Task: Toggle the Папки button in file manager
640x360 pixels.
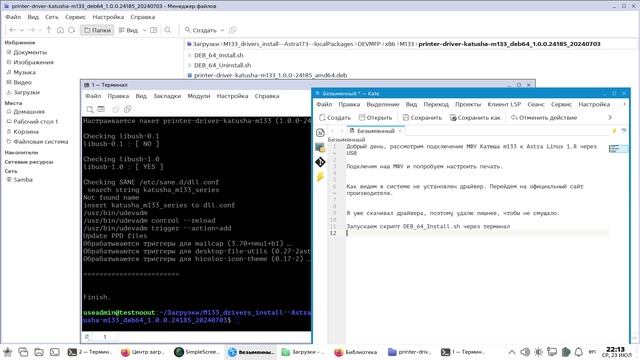Action: coord(97,30)
